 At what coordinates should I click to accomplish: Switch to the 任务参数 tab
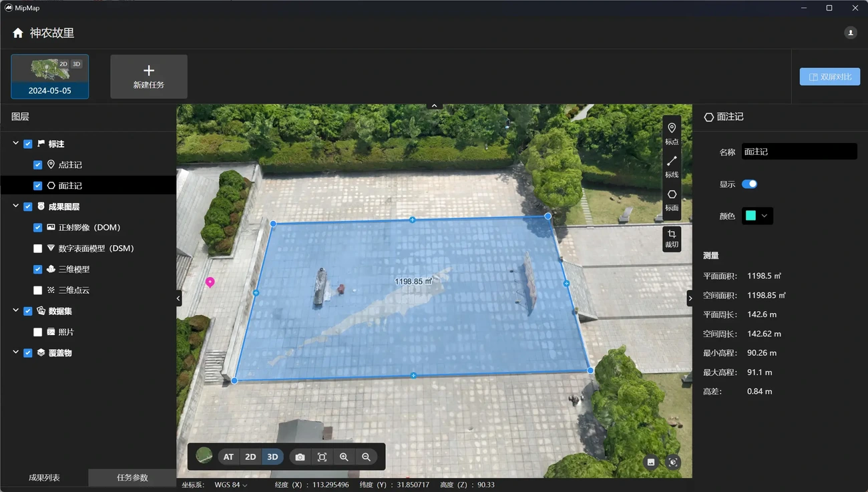(x=132, y=477)
